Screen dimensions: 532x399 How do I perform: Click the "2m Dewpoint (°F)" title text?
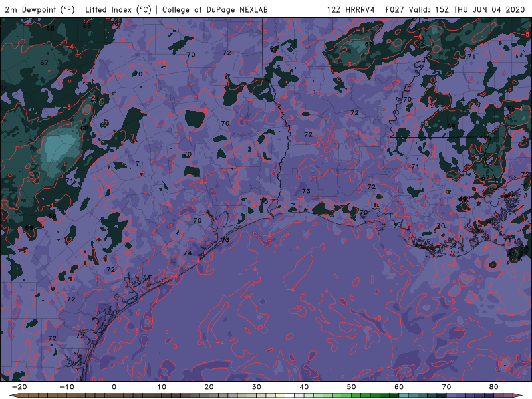point(40,9)
